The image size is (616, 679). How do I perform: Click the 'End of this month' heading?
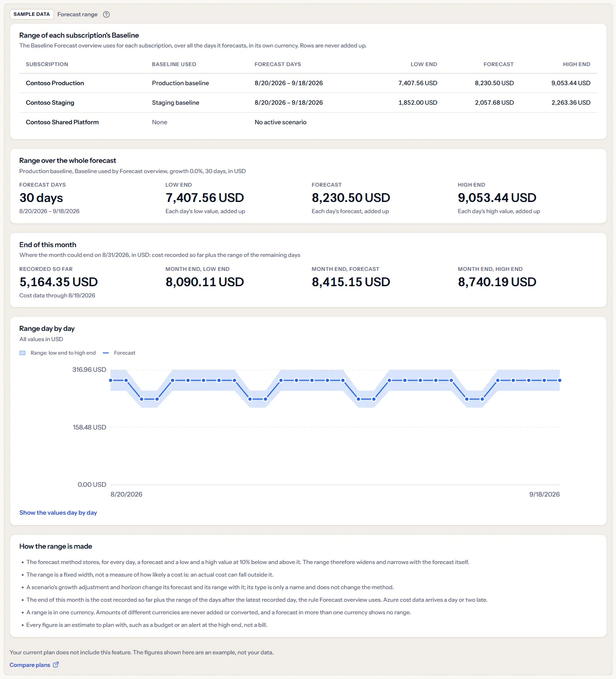tap(48, 245)
